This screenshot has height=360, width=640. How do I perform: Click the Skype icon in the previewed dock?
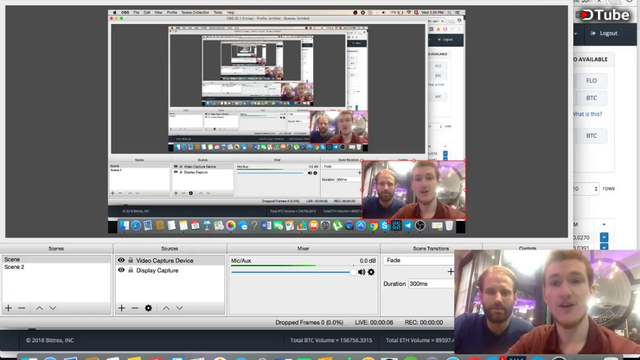pos(384,225)
